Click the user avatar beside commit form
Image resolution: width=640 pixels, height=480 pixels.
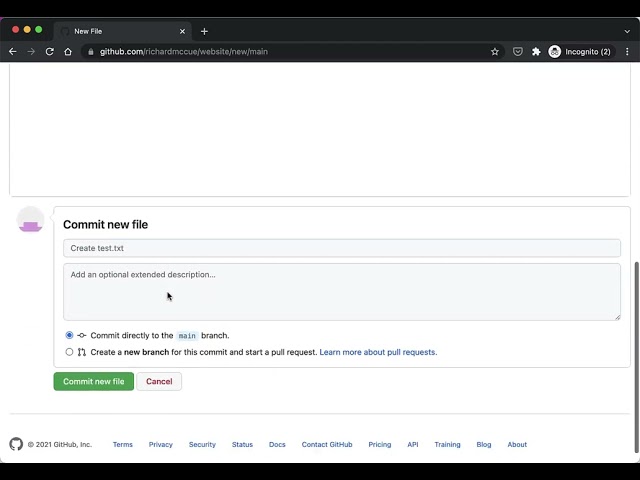[x=30, y=220]
